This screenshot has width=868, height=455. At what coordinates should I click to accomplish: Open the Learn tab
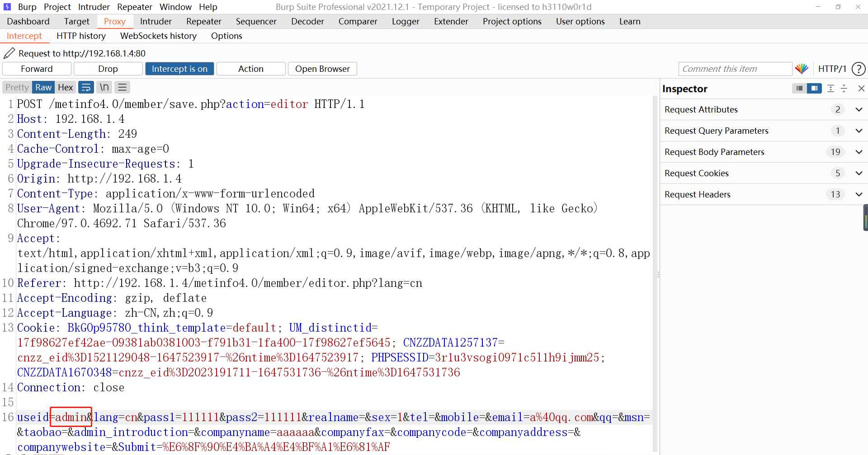click(x=630, y=21)
